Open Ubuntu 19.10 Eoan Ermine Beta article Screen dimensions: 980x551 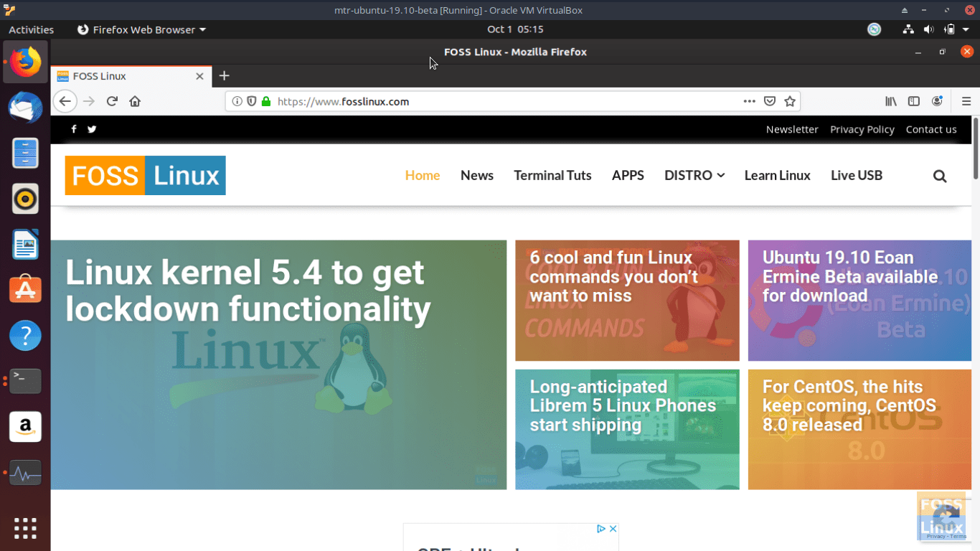pyautogui.click(x=859, y=301)
